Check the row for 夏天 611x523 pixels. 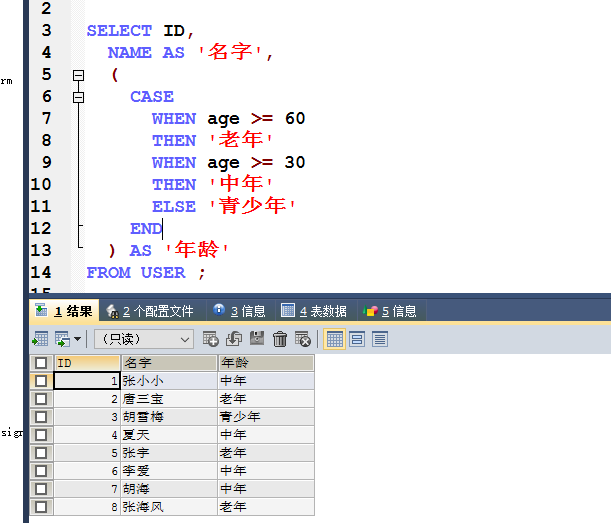point(41,435)
